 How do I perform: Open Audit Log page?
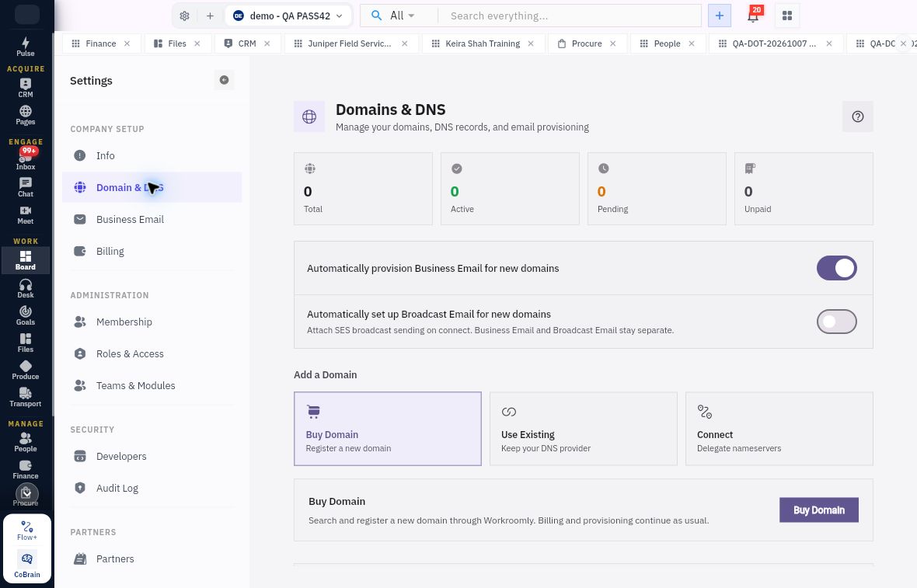pos(152,488)
